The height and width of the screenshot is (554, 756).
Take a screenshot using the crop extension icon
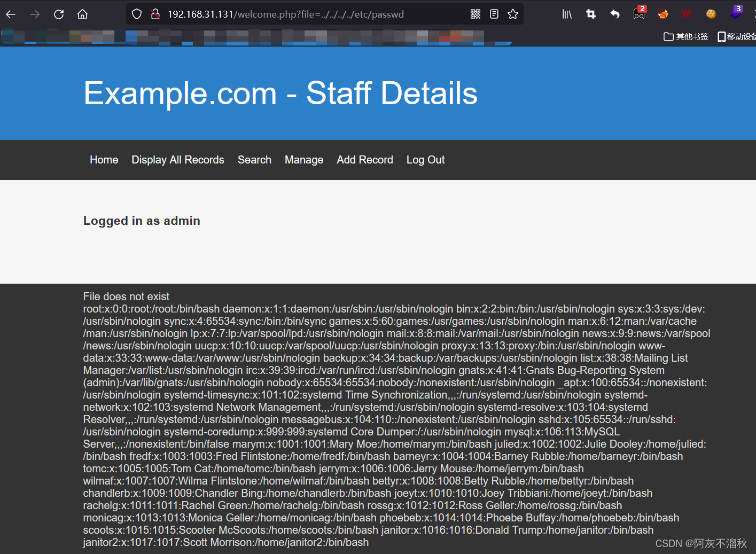click(590, 14)
